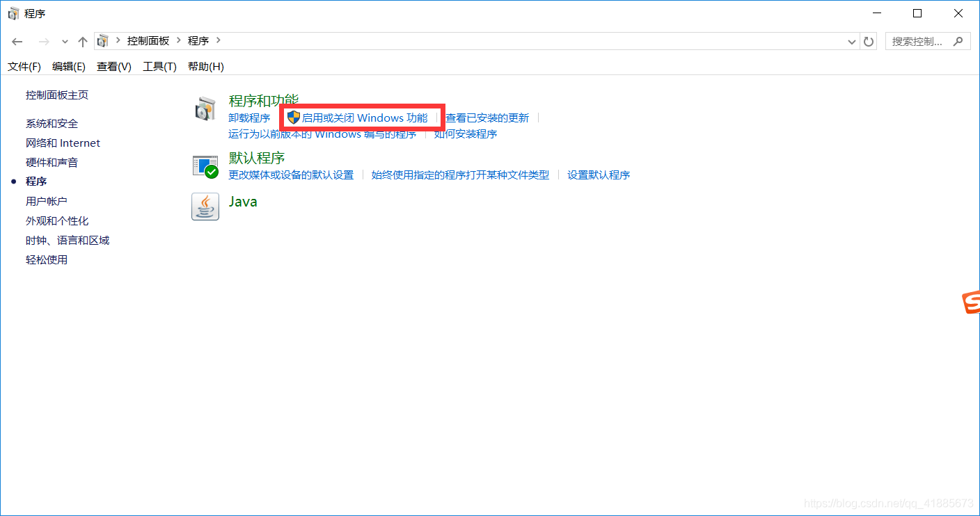Open the 编辑(E) menu
Image resolution: width=980 pixels, height=516 pixels.
click(69, 67)
